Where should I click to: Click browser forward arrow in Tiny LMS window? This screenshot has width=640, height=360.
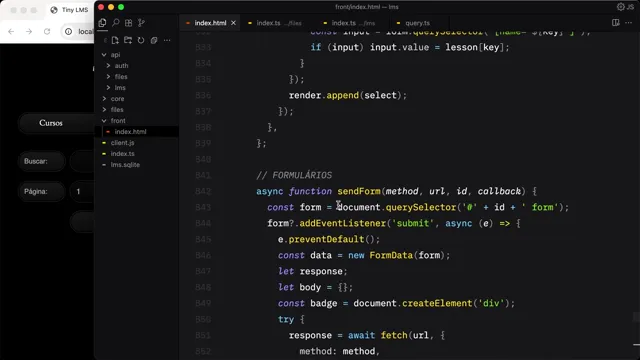click(x=29, y=31)
